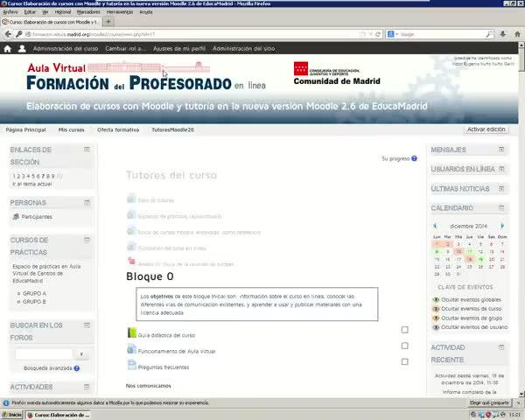The image size is (525, 420).
Task: Click the system tray clock
Action: (516, 415)
